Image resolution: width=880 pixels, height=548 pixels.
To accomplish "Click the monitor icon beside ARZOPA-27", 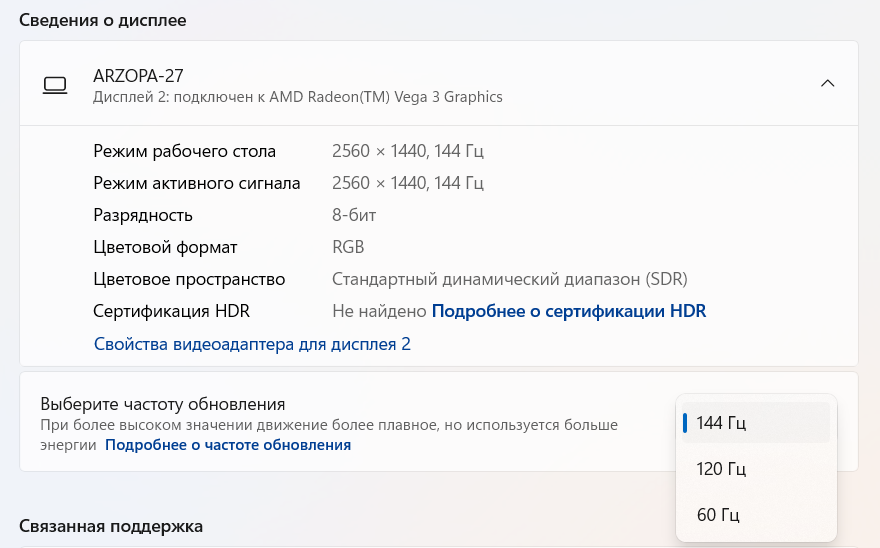I will [54, 84].
